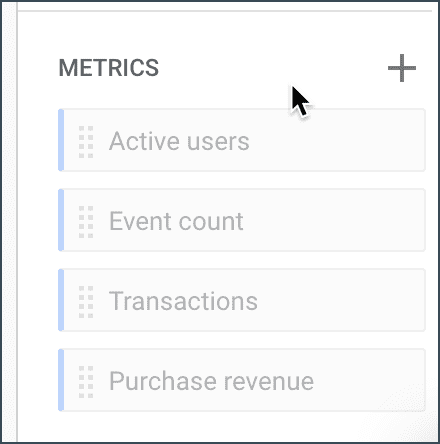Select the Transactions metric chip

(242, 300)
